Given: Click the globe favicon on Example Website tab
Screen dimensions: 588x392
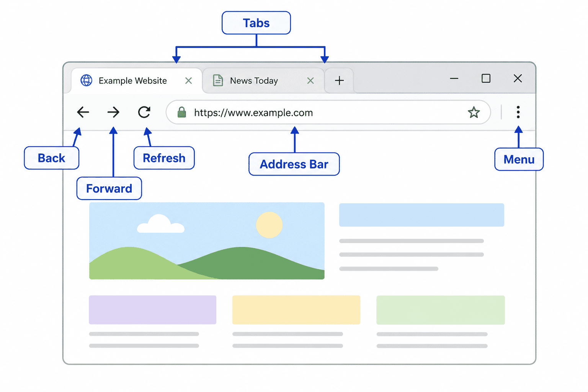Looking at the screenshot, I should [x=87, y=80].
